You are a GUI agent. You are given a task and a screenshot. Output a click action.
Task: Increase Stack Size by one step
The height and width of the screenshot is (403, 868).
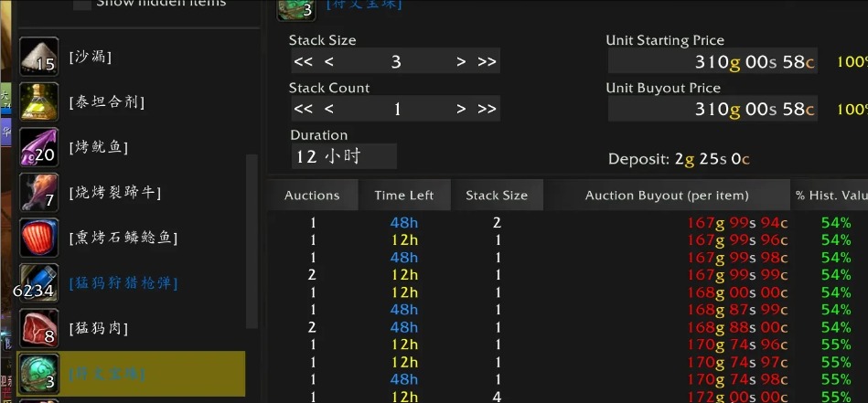(461, 61)
